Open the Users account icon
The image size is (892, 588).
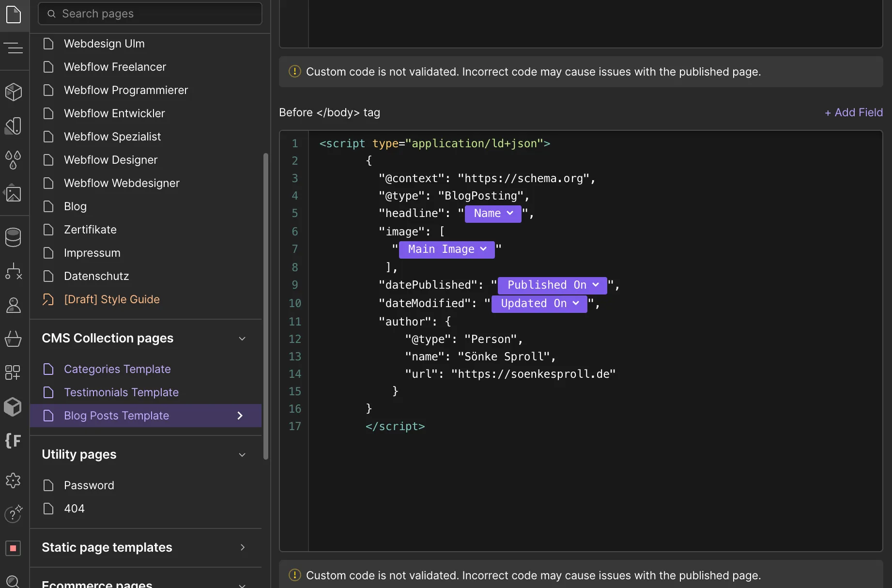(14, 305)
